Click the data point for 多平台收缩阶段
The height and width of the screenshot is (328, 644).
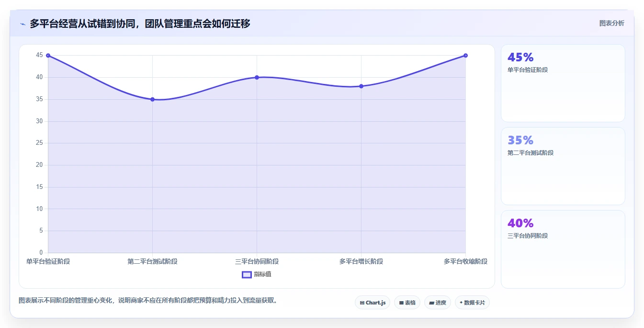click(465, 56)
